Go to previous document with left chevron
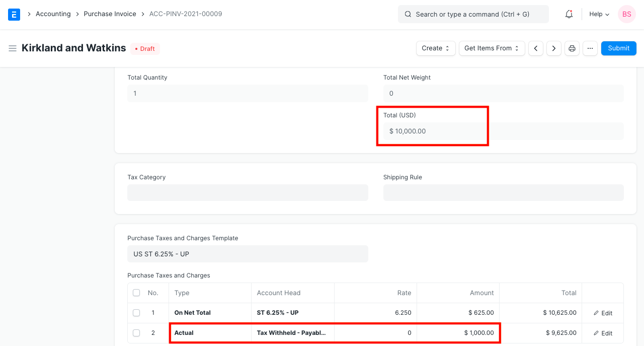The width and height of the screenshot is (644, 346). (x=535, y=48)
